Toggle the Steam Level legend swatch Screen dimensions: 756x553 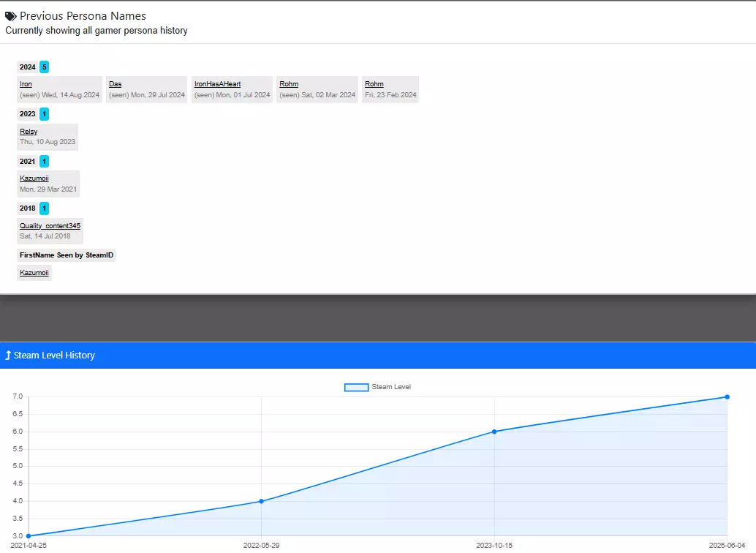(x=356, y=387)
